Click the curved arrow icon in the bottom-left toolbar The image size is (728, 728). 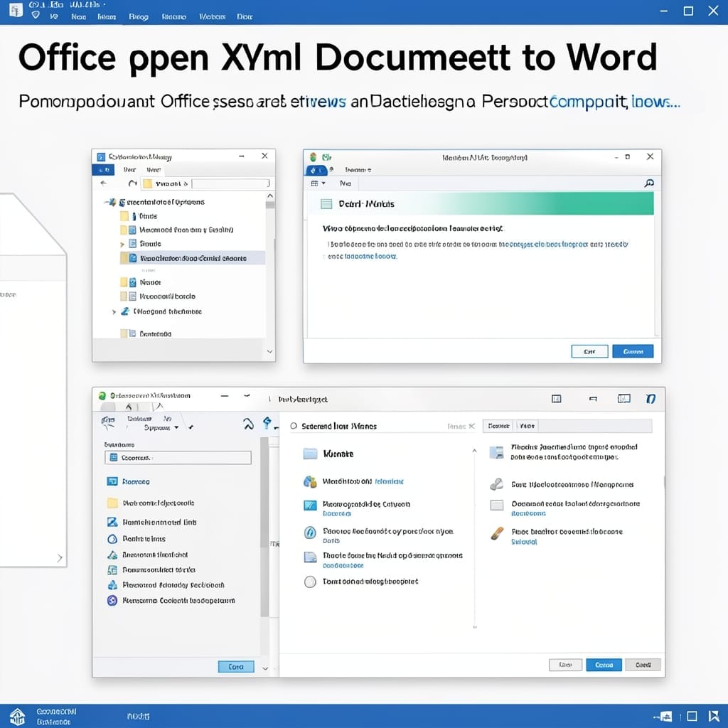click(x=248, y=424)
